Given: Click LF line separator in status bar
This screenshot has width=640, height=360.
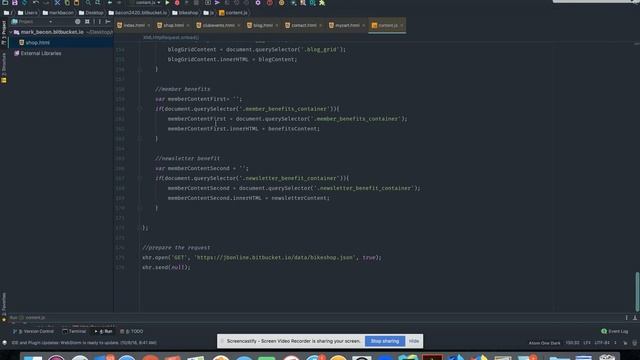Looking at the screenshot, I should coord(587,343).
